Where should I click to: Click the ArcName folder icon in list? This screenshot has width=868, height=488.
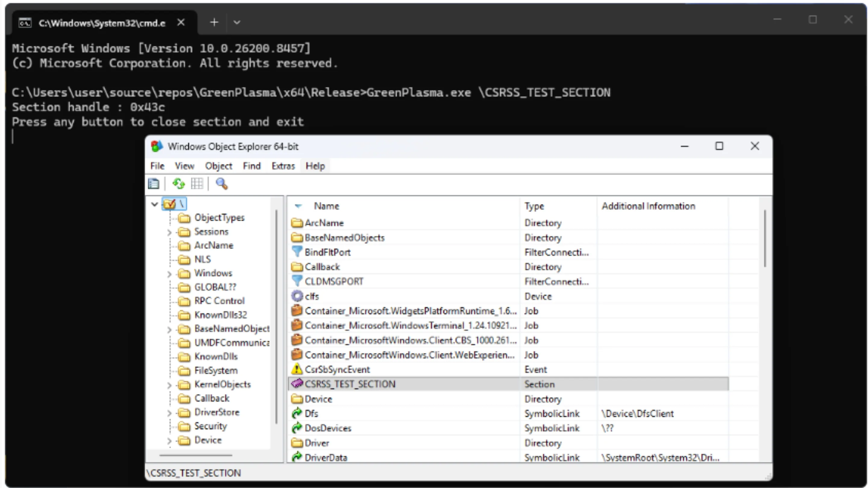(x=297, y=223)
